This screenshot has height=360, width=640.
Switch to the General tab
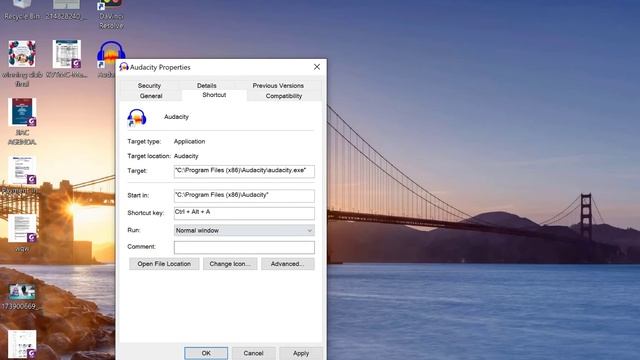coord(151,96)
